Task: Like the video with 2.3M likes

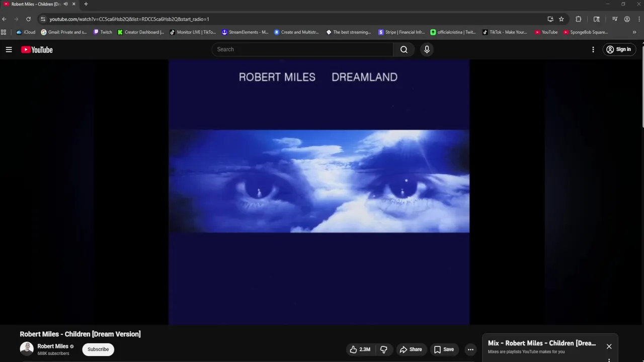Action: (x=360, y=349)
